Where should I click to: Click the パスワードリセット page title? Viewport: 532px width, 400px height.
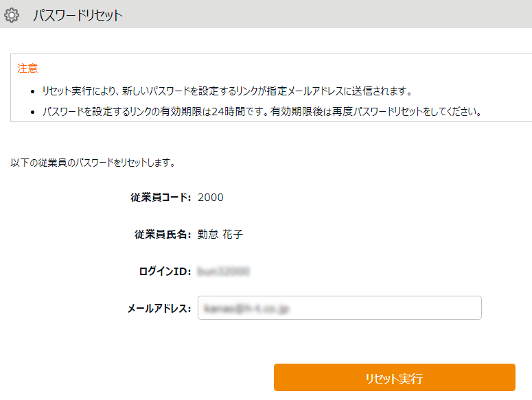(78, 14)
